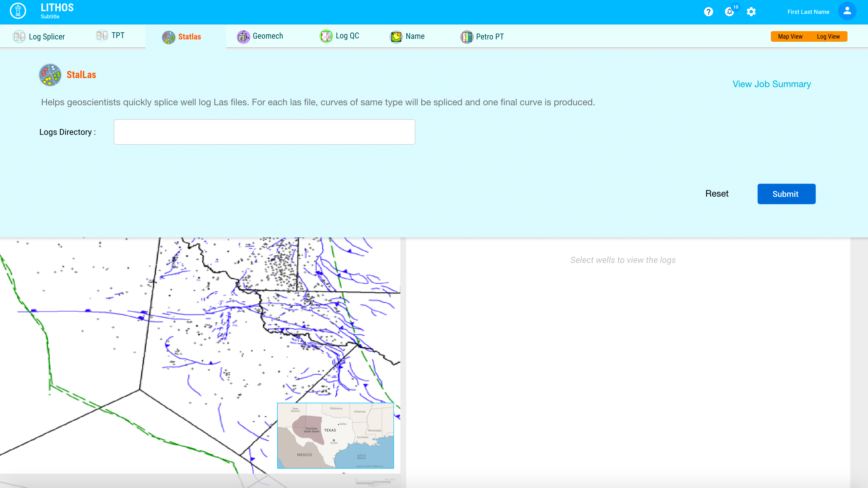Switch to Log View
This screenshot has width=868, height=488.
tap(828, 36)
